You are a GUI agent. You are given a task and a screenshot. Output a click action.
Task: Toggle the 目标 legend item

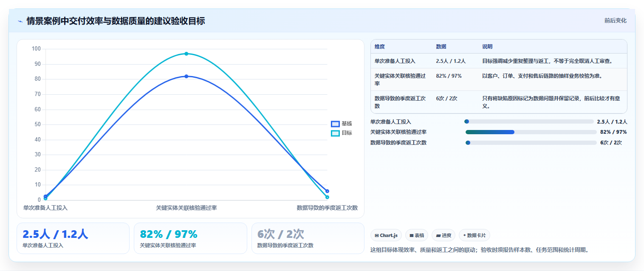342,133
